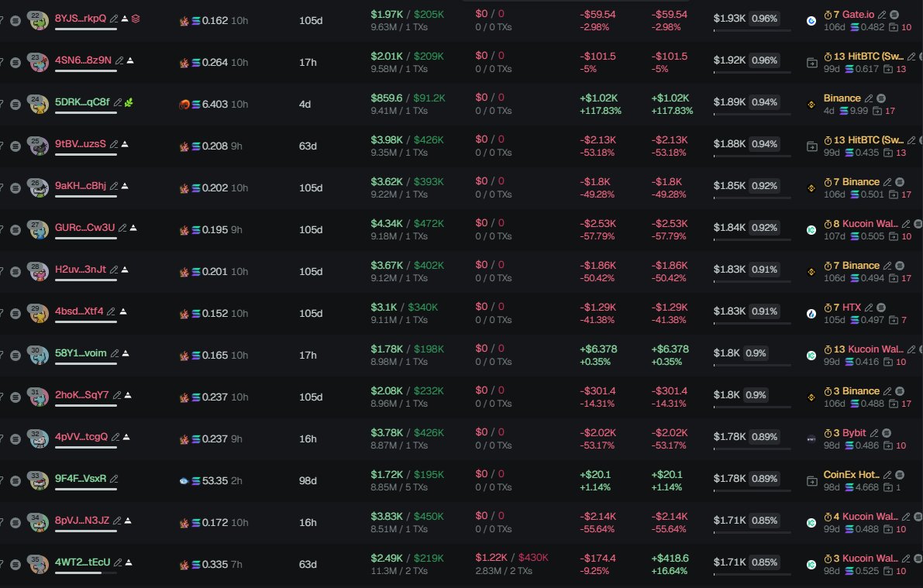Click the 0.94% badge in the 5DRK...qC8f row

764,101
